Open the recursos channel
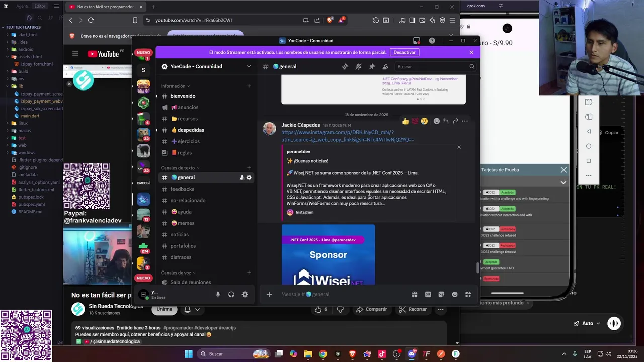 click(206, 119)
